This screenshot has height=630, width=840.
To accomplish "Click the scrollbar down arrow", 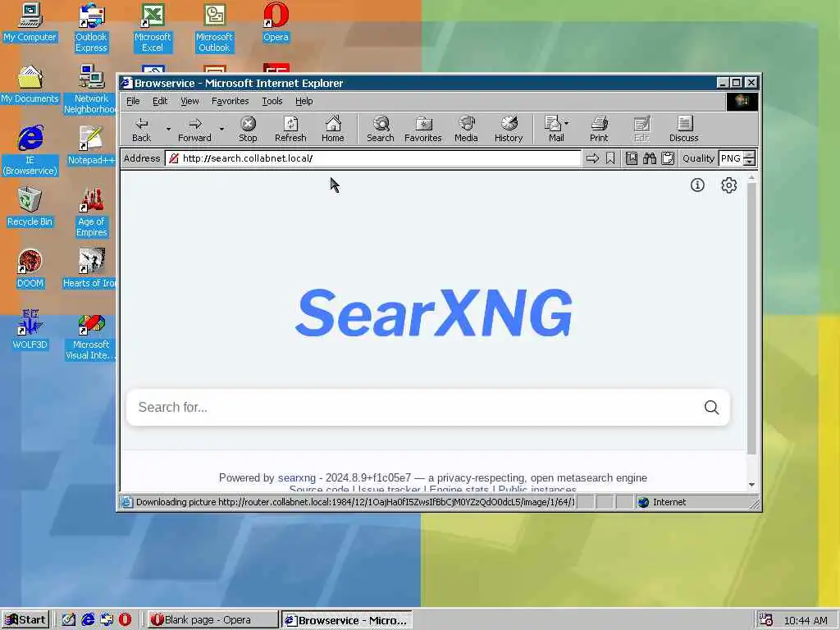I will pyautogui.click(x=751, y=485).
